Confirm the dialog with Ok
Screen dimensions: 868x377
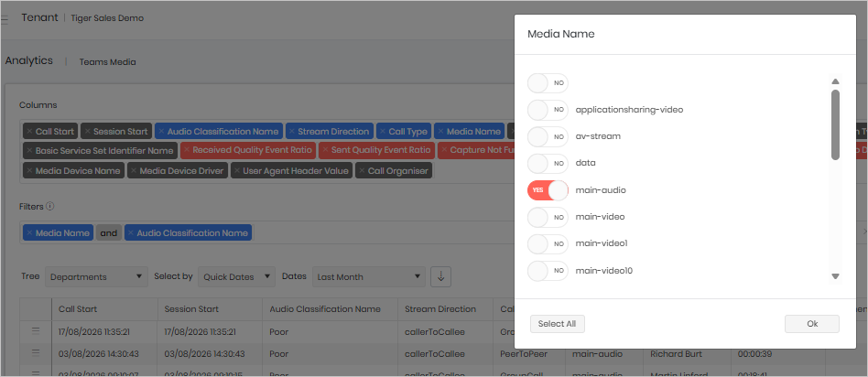812,324
